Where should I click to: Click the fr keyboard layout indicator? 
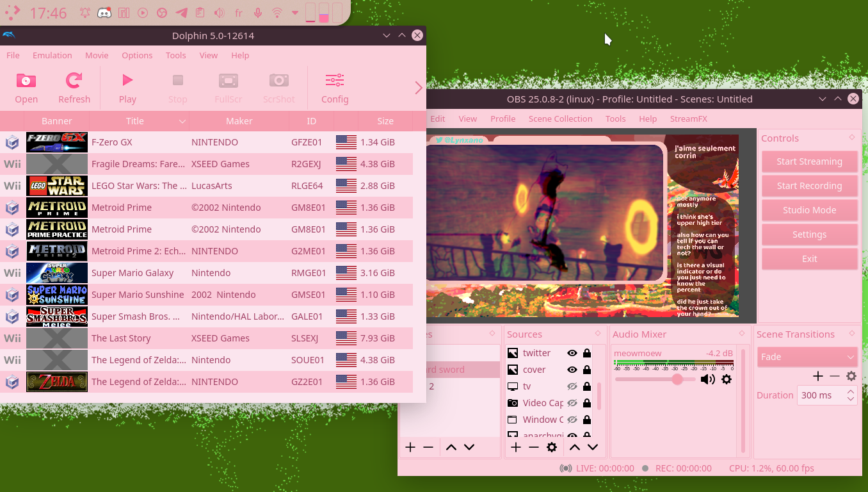239,13
